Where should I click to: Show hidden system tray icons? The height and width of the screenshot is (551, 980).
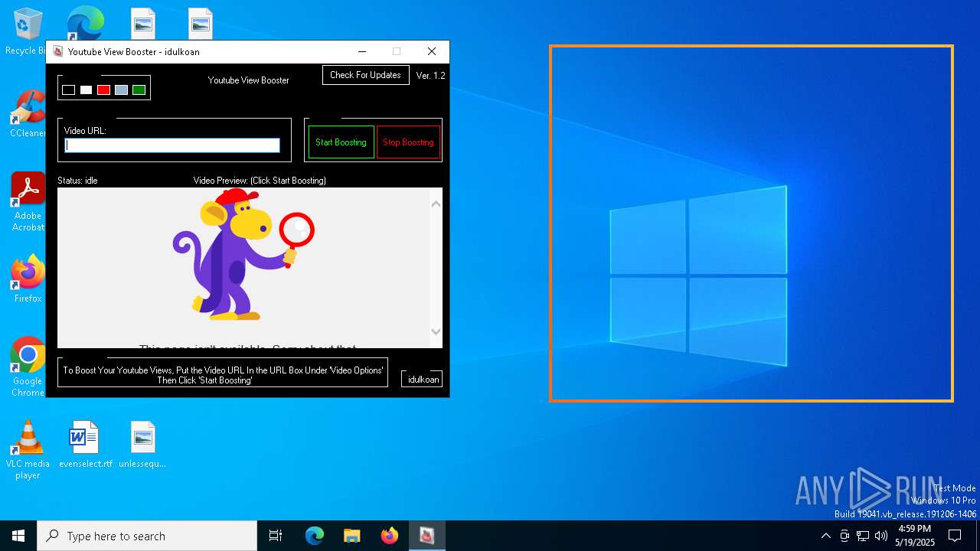click(x=825, y=536)
